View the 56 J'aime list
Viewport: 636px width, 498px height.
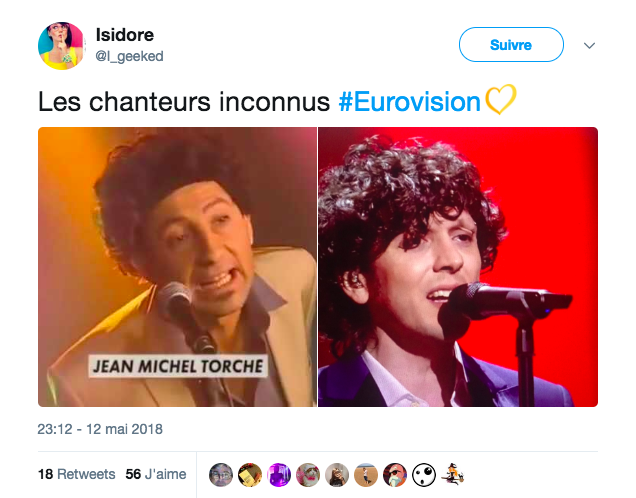(156, 474)
